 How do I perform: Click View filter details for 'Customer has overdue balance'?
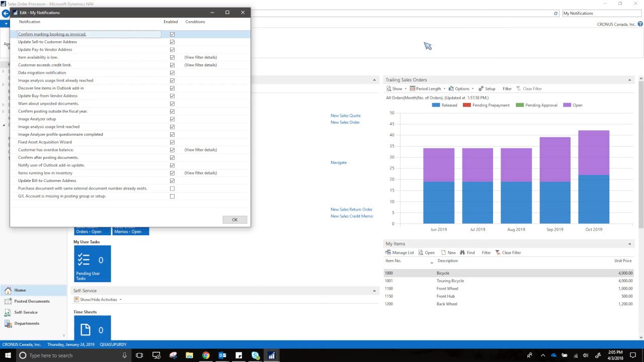click(x=201, y=150)
